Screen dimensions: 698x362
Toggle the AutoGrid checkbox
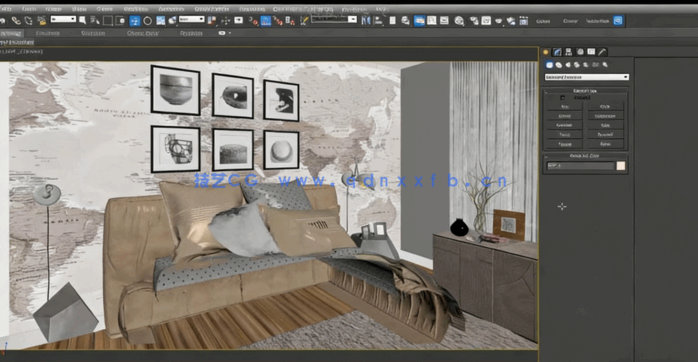click(563, 98)
